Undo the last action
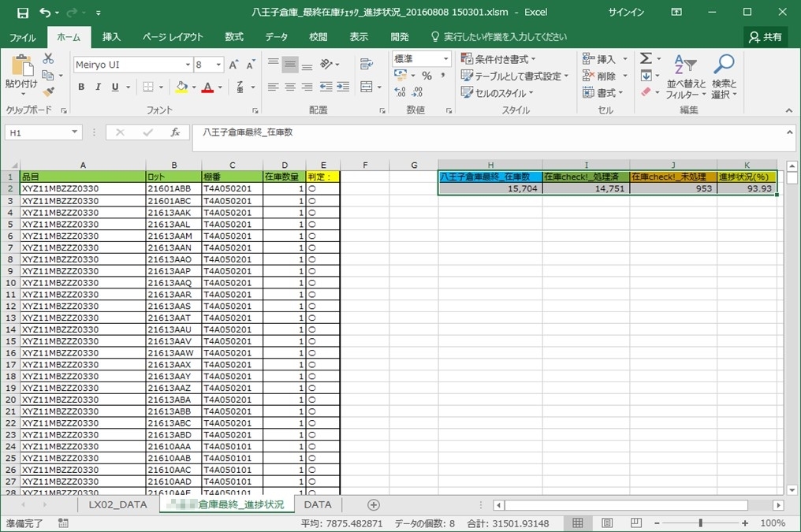Image resolution: width=801 pixels, height=532 pixels. click(x=45, y=13)
